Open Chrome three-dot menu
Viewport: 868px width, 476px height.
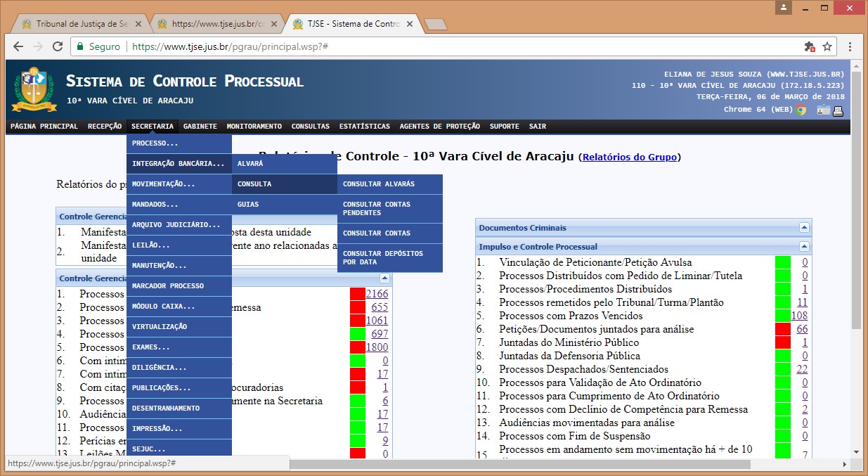(850, 47)
